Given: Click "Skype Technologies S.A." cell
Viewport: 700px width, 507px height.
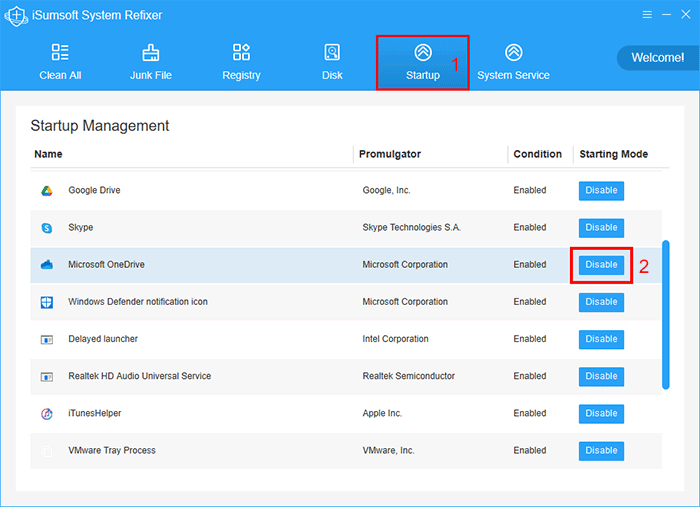Looking at the screenshot, I should click(411, 227).
